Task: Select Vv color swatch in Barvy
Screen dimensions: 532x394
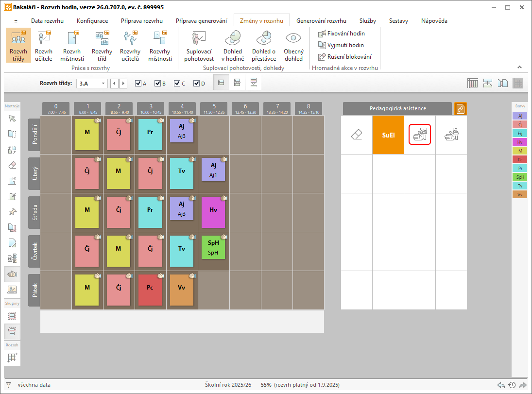Action: [x=520, y=194]
